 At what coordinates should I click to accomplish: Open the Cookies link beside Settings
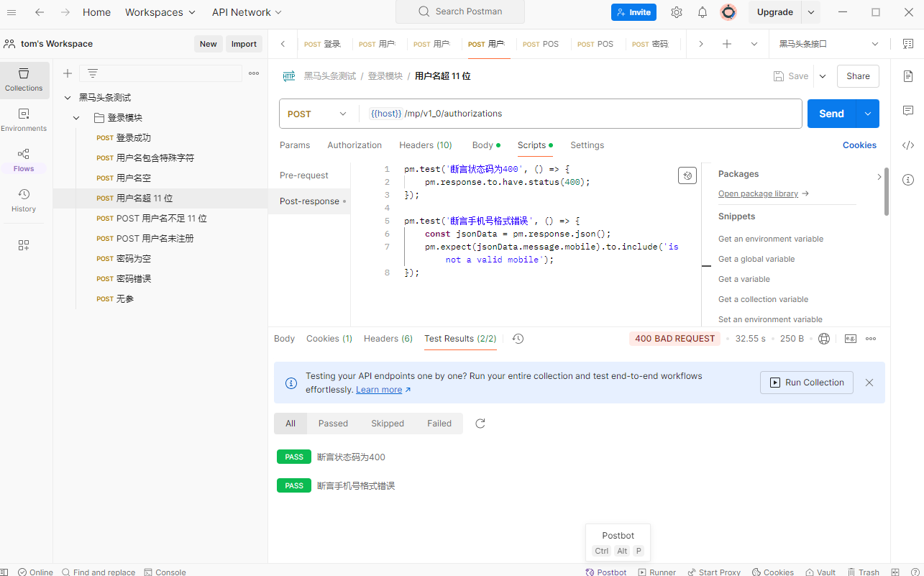point(859,145)
